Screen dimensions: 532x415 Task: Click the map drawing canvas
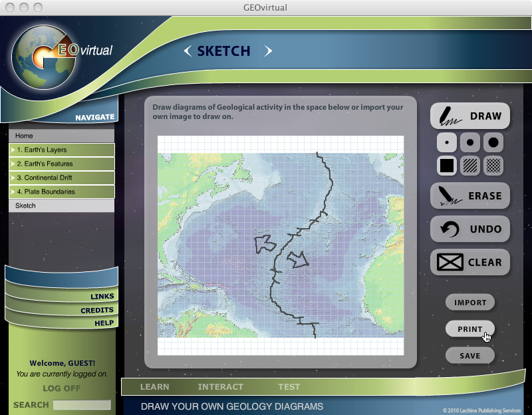click(281, 245)
